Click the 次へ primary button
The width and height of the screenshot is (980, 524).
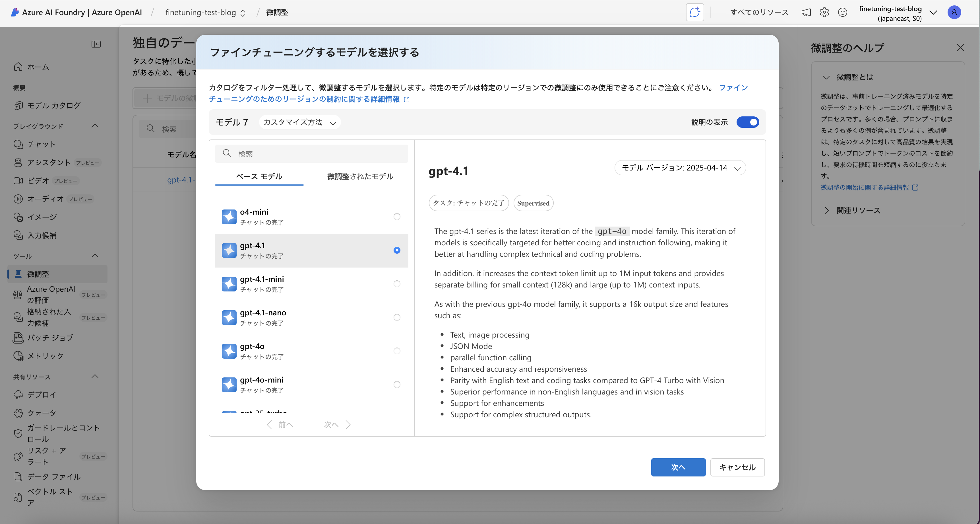pos(678,467)
